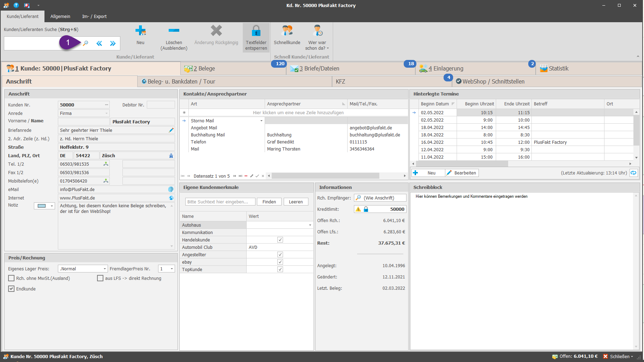Open the 4 Einlagerung tab
The image size is (644, 362).
(476, 68)
